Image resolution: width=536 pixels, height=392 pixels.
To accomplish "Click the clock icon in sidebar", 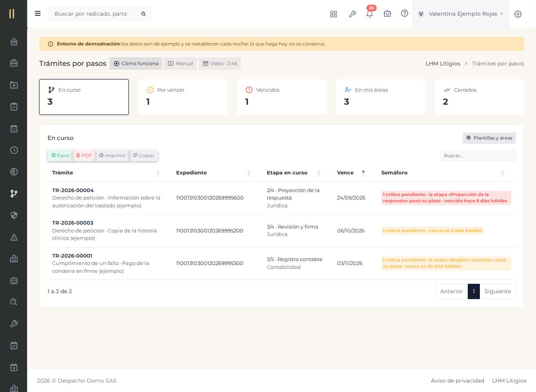I will [14, 150].
